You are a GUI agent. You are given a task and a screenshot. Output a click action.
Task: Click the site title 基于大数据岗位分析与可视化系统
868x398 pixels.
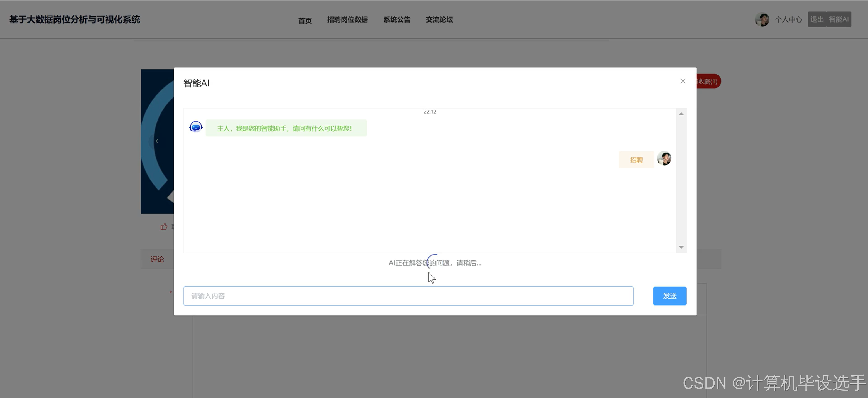(74, 19)
